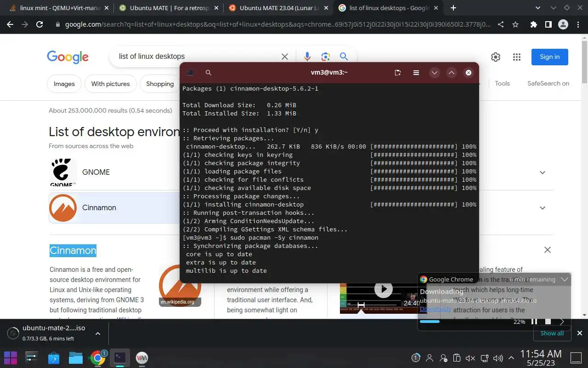The width and height of the screenshot is (588, 368).
Task: Filter results With pictures
Action: coord(111,84)
